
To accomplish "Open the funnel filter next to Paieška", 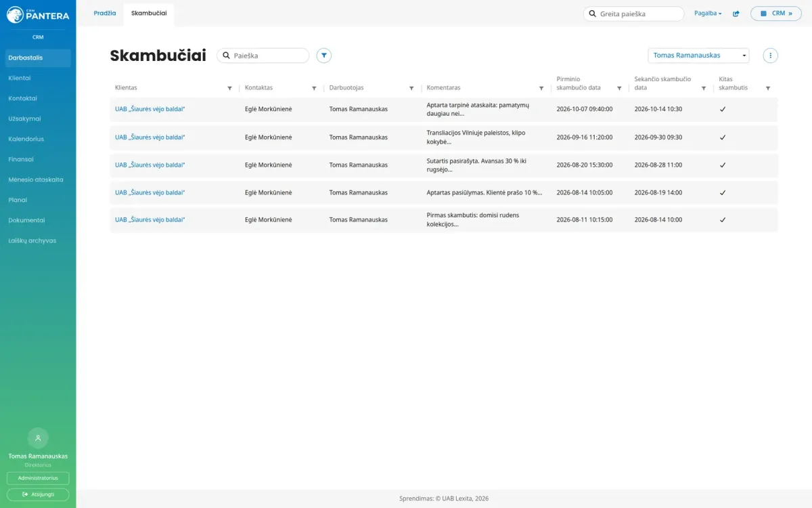I will click(324, 56).
